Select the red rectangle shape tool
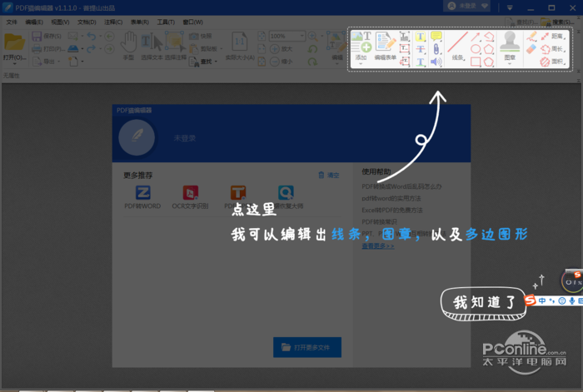Image resolution: width=583 pixels, height=392 pixels. click(x=476, y=62)
